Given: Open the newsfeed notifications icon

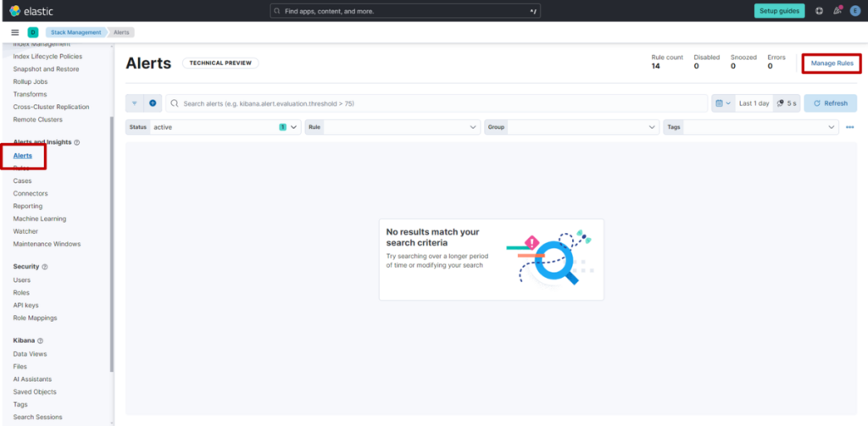Looking at the screenshot, I should (837, 11).
